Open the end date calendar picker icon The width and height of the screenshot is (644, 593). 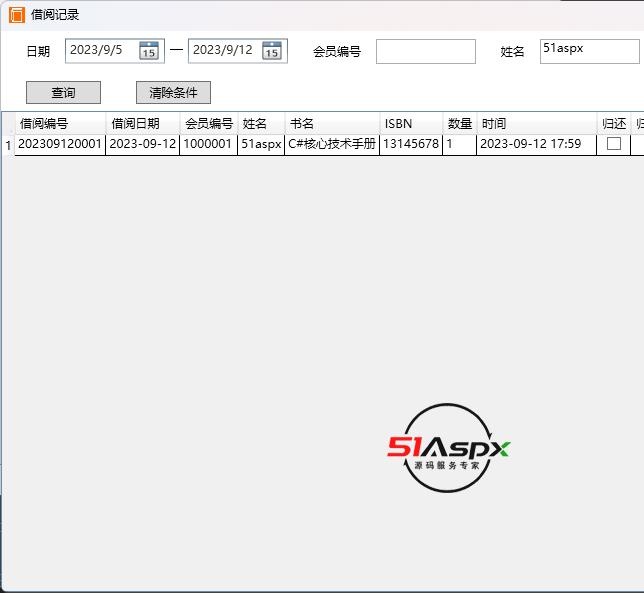[x=272, y=51]
